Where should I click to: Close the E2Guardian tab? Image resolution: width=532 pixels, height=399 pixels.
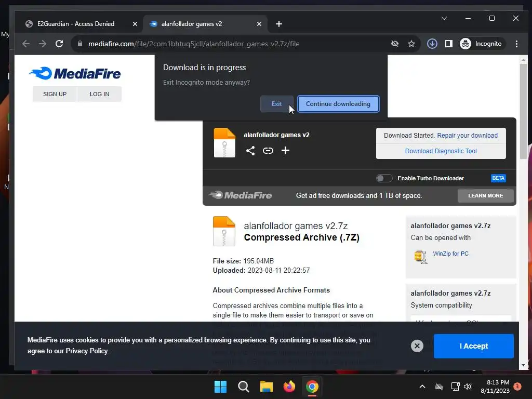135,24
